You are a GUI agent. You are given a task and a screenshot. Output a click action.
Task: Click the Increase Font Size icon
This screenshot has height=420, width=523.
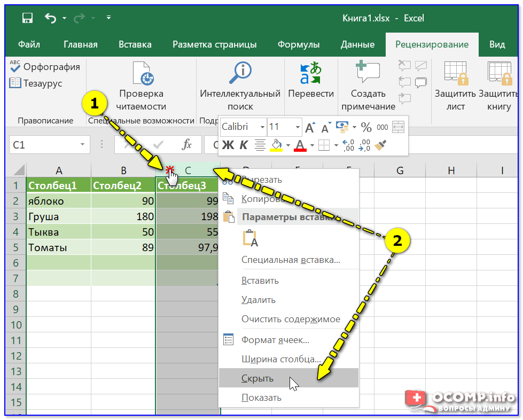(310, 128)
